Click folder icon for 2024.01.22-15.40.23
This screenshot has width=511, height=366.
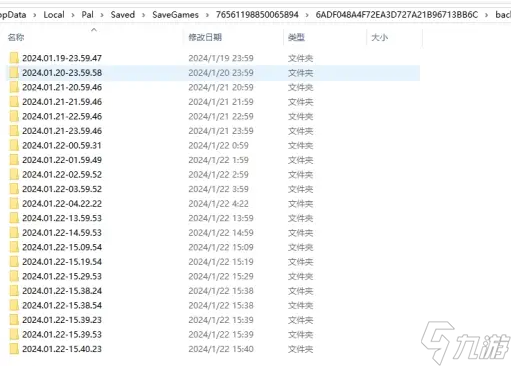pos(14,349)
